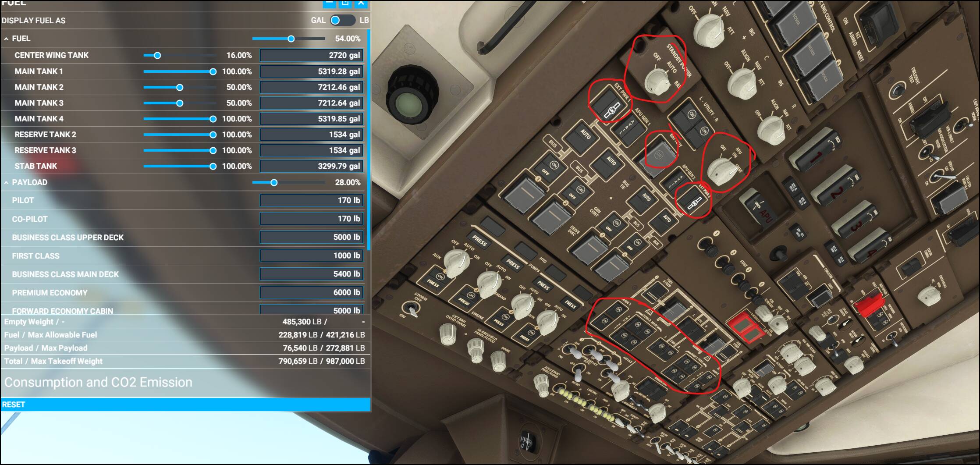Collapse the PAYLOAD section
The height and width of the screenshot is (465, 980).
(x=6, y=182)
